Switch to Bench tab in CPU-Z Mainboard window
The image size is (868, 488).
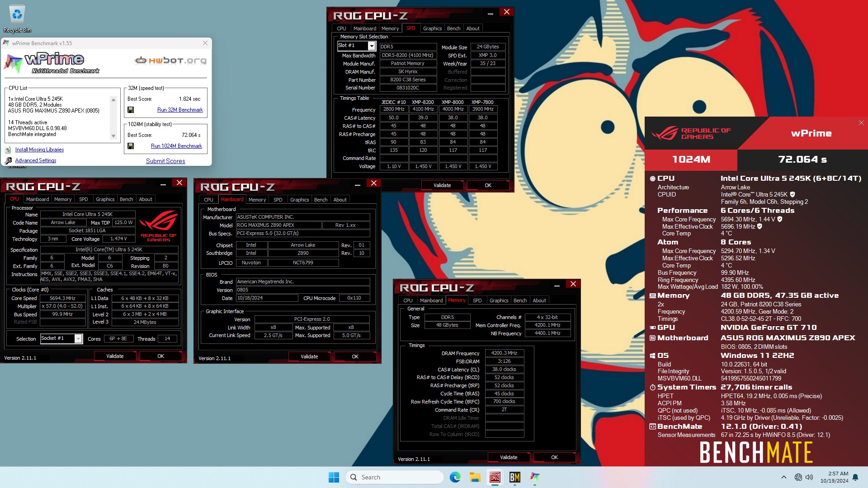click(321, 200)
